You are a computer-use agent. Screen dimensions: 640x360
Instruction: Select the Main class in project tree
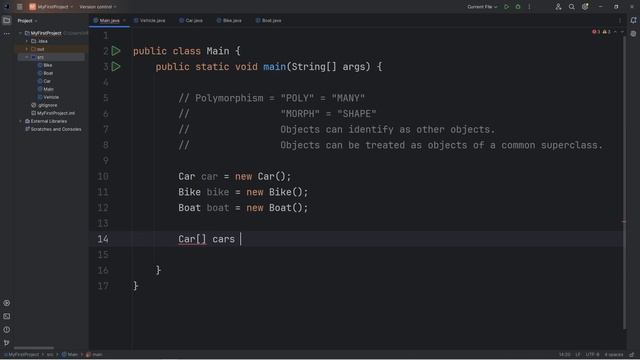coord(45,89)
